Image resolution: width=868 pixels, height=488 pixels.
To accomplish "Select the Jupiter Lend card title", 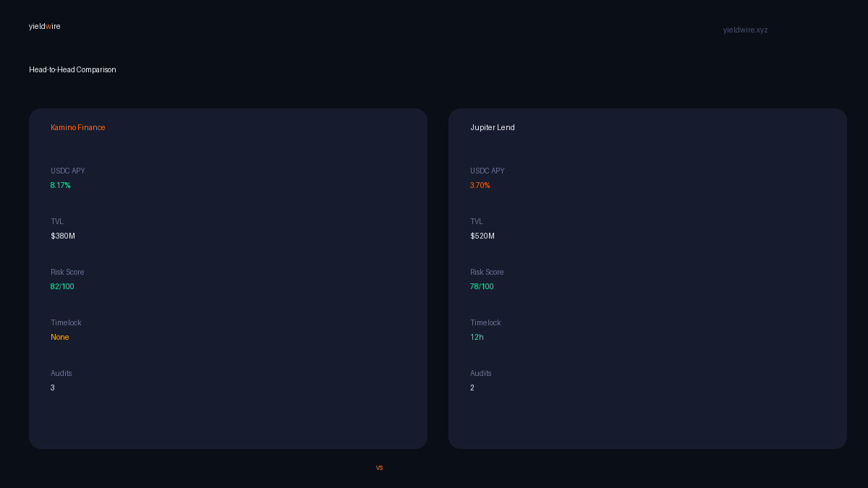I will pos(493,127).
